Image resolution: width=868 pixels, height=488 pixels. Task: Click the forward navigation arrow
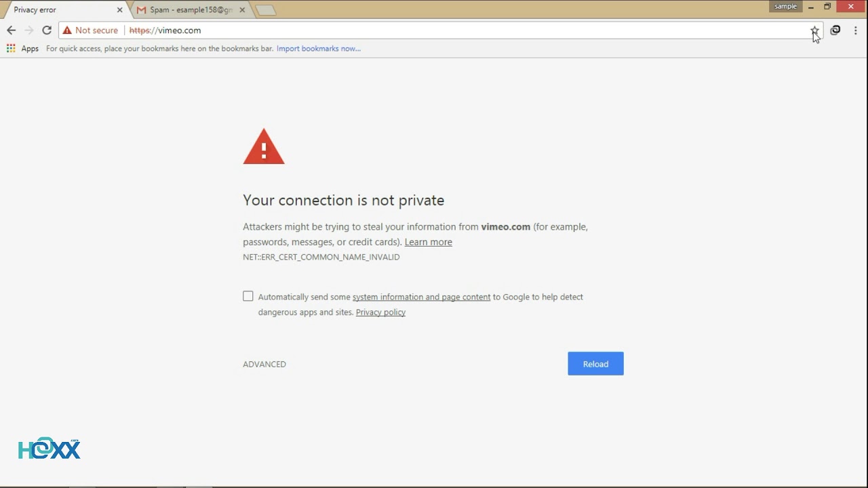tap(28, 30)
